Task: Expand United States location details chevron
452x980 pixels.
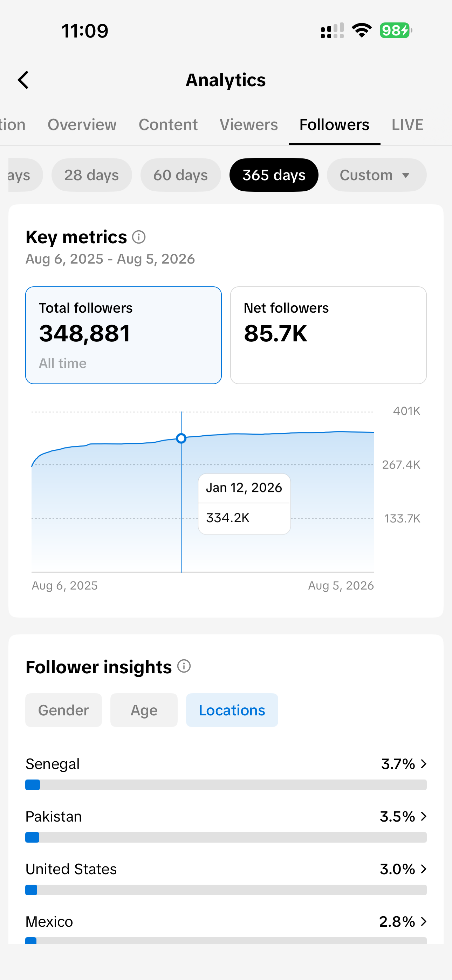Action: point(424,869)
